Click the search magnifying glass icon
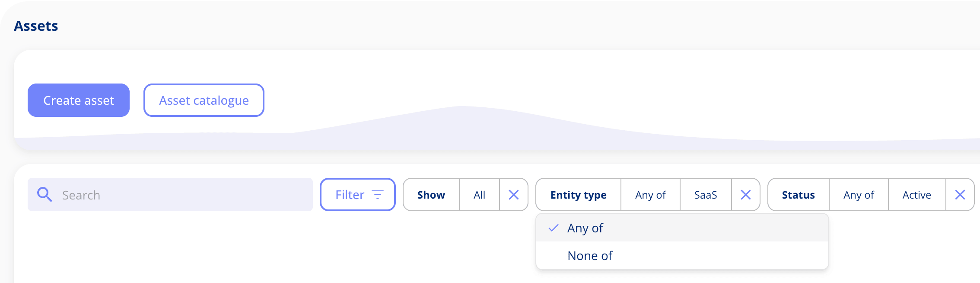 (x=45, y=195)
